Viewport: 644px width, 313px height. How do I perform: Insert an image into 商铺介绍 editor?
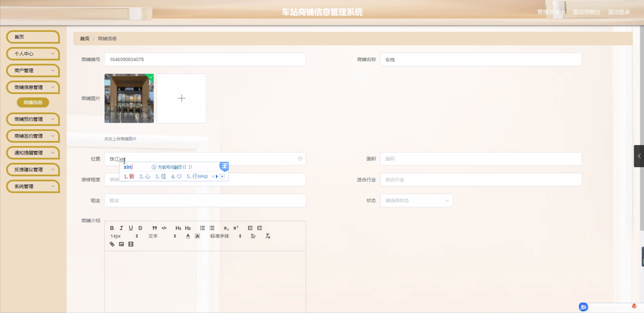pos(121,244)
